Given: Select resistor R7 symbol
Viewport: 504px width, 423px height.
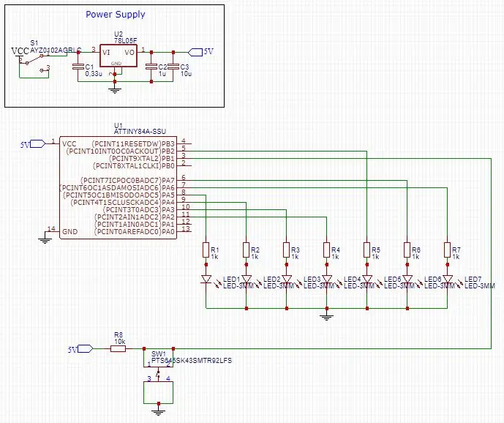Looking at the screenshot, I should 447,250.
